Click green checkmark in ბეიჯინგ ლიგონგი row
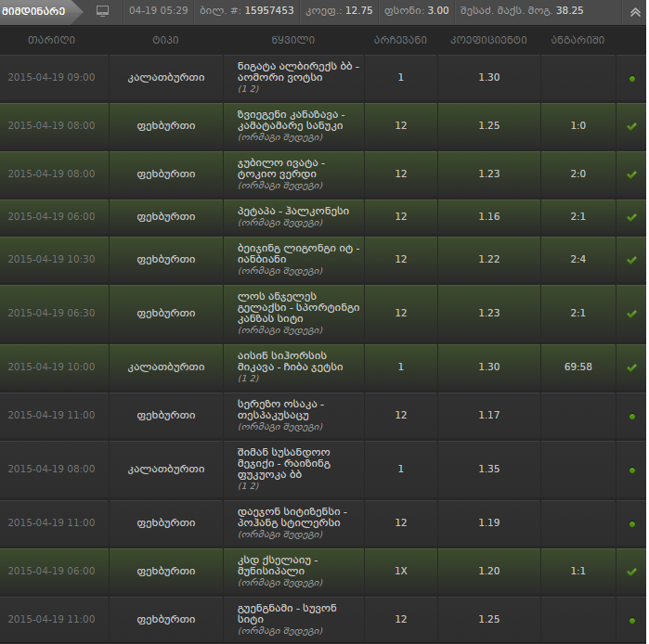649x644 pixels. click(631, 260)
